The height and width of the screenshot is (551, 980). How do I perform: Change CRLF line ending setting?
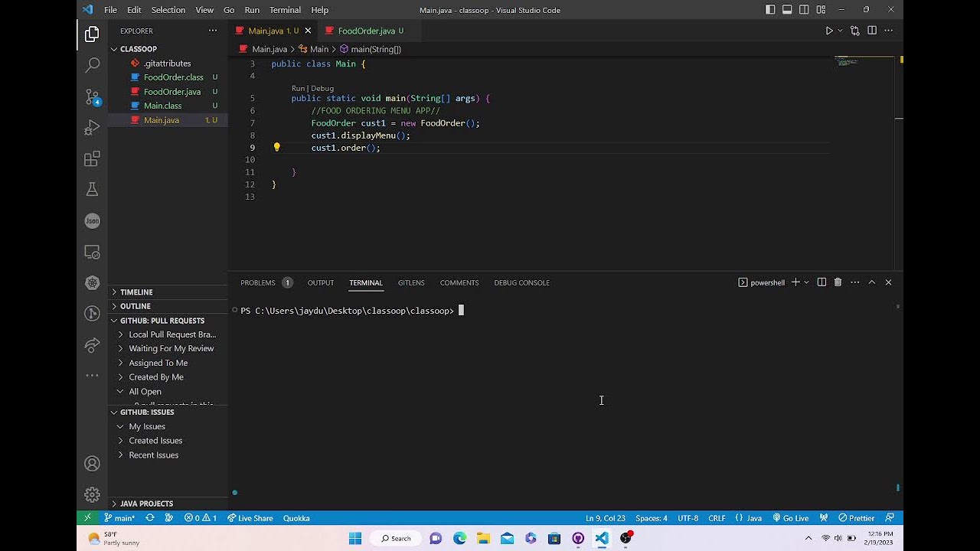[717, 518]
